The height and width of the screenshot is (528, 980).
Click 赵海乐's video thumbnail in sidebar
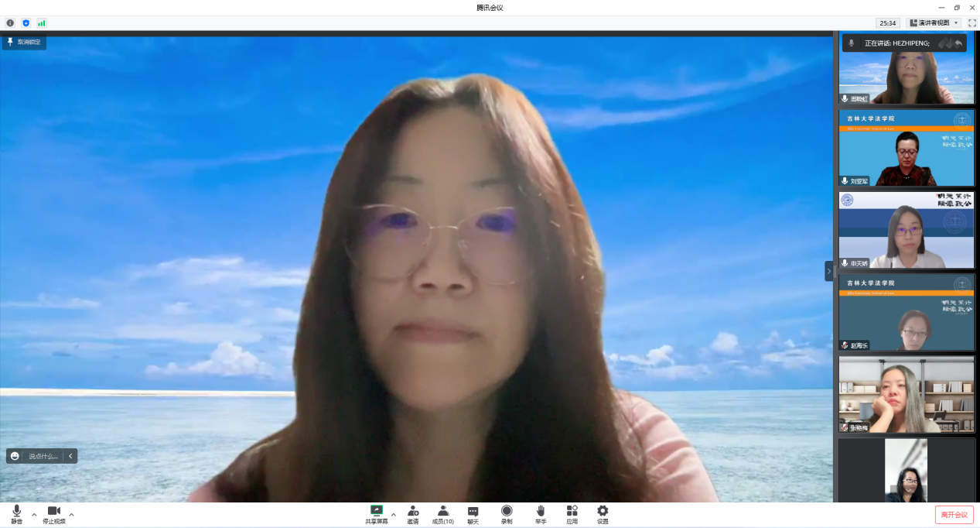(906, 312)
